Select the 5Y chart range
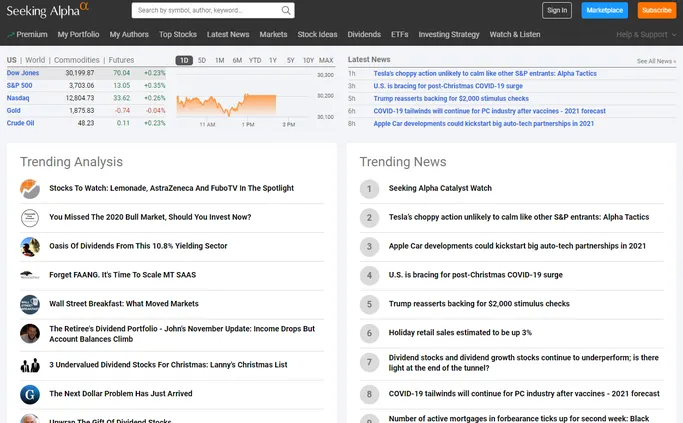683x423 pixels. coord(291,60)
